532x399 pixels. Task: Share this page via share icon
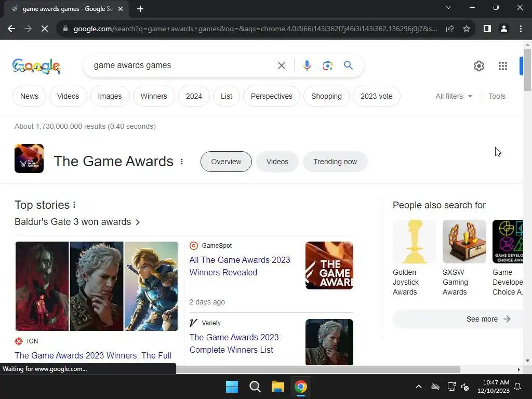[450, 29]
